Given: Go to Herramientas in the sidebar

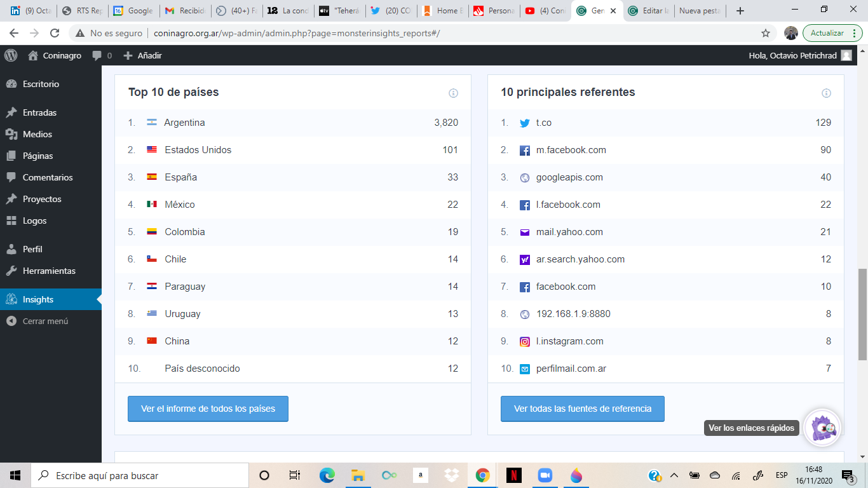Looking at the screenshot, I should point(49,271).
